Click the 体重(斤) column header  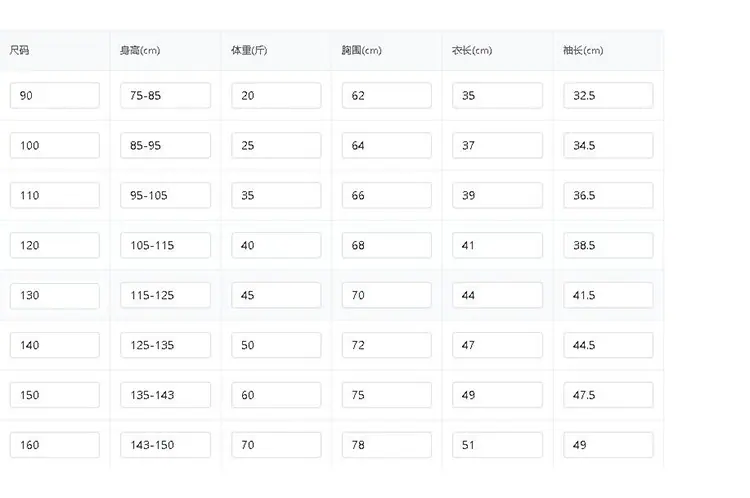pyautogui.click(x=249, y=50)
